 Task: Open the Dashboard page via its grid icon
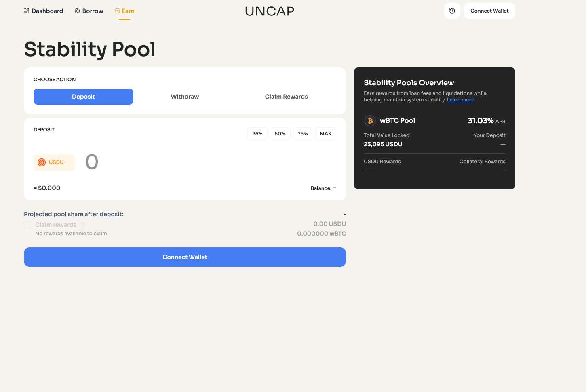coord(27,11)
